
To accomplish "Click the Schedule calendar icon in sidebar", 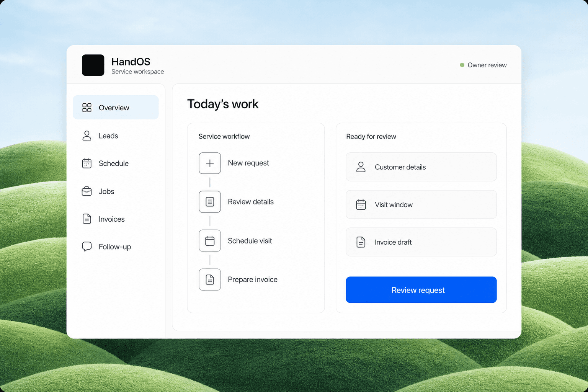I will [x=87, y=163].
